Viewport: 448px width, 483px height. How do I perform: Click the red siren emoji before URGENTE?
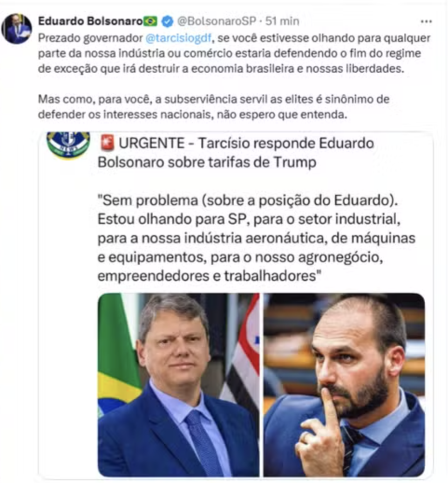pyautogui.click(x=108, y=143)
